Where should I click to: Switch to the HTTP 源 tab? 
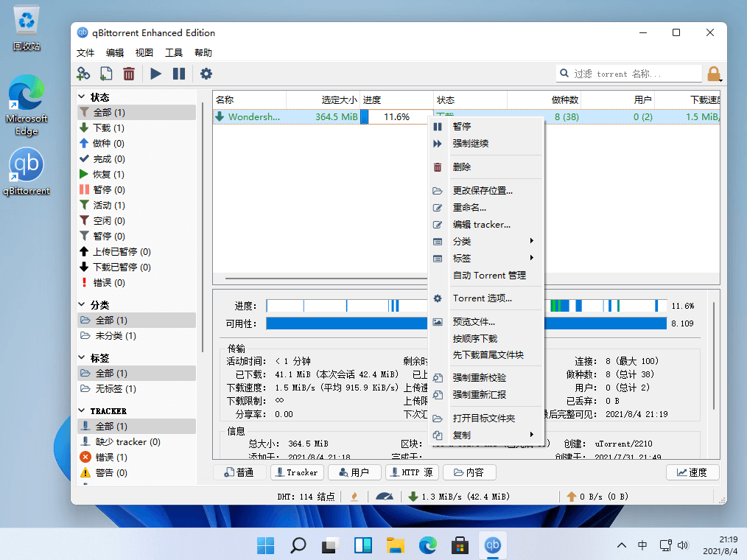[x=412, y=472]
